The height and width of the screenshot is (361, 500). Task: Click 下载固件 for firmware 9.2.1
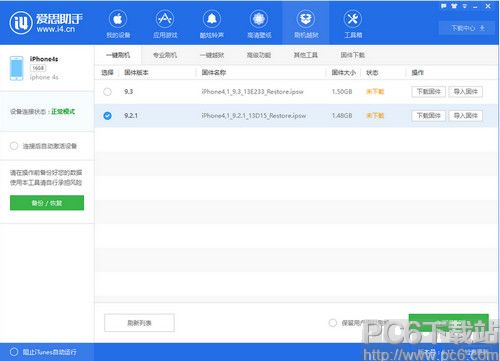pyautogui.click(x=429, y=116)
